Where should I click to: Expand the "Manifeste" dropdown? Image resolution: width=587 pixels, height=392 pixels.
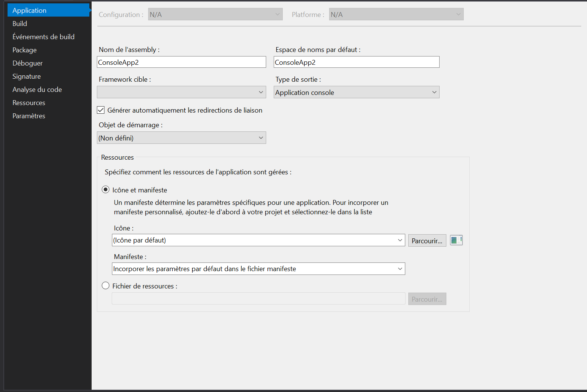click(x=400, y=268)
